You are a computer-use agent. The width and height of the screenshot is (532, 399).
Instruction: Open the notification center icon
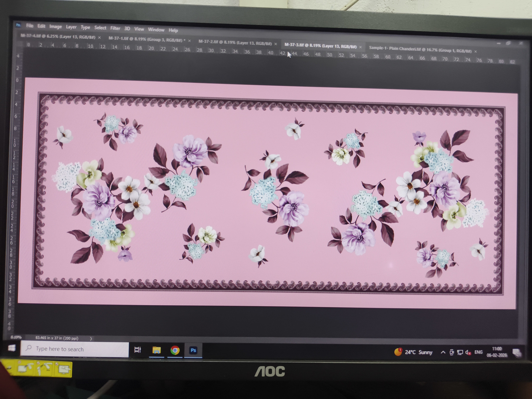pyautogui.click(x=517, y=353)
